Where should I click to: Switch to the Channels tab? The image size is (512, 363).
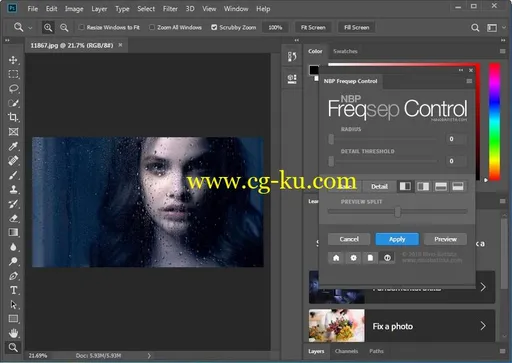click(346, 351)
